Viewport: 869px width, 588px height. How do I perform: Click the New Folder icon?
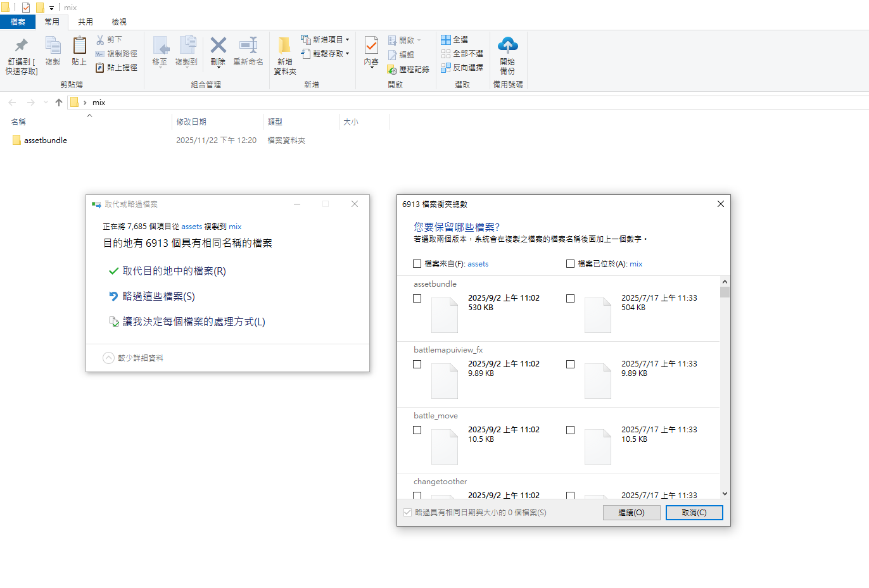(284, 46)
